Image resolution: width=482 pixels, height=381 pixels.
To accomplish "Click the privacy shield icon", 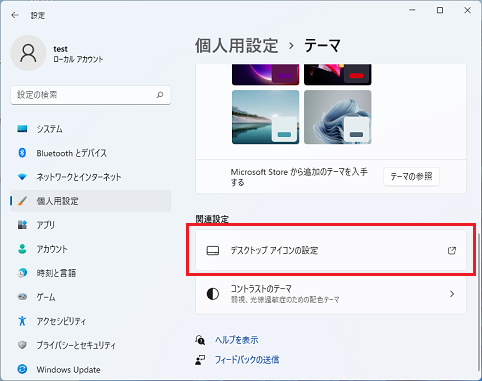I will click(22, 345).
